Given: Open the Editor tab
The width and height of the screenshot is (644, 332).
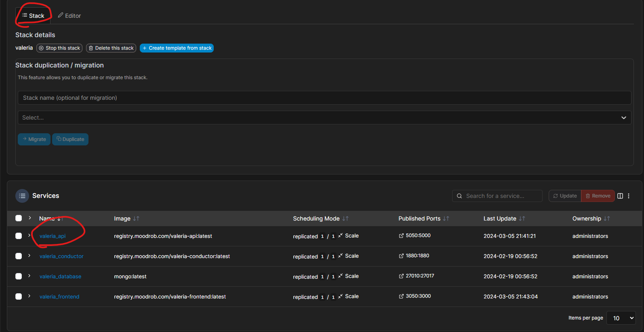Looking at the screenshot, I should pos(69,16).
